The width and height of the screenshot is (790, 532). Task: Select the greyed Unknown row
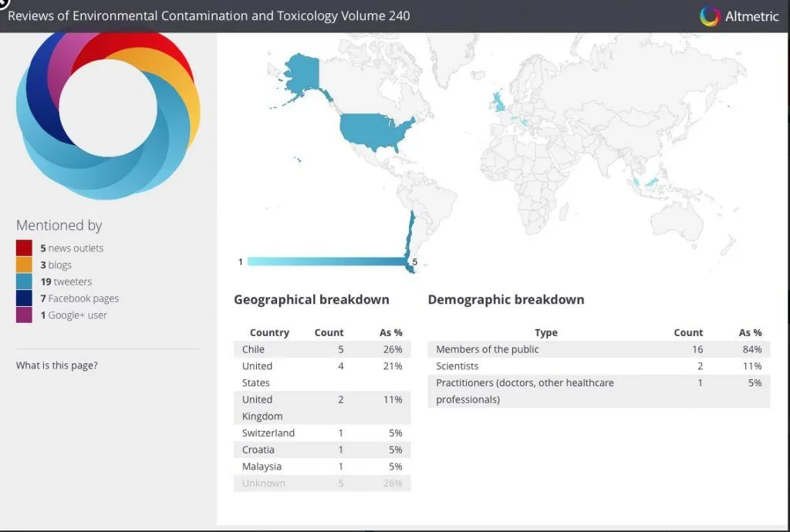tap(322, 483)
